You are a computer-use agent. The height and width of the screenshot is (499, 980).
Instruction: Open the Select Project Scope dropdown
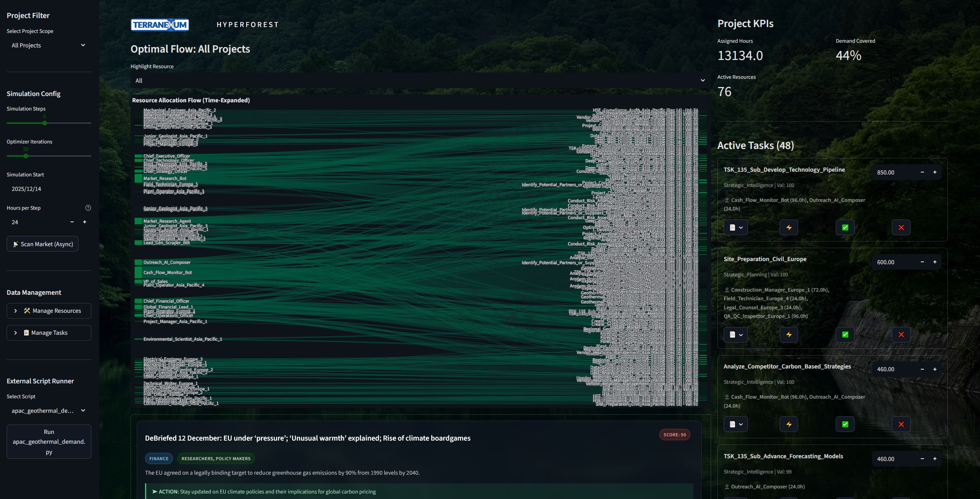coord(49,45)
